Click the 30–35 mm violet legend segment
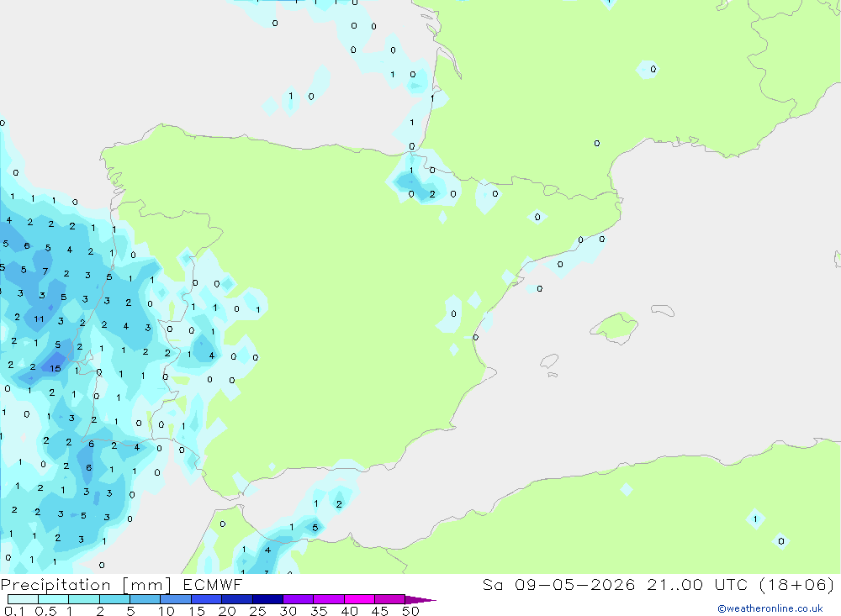The width and height of the screenshot is (841, 616). [x=299, y=599]
